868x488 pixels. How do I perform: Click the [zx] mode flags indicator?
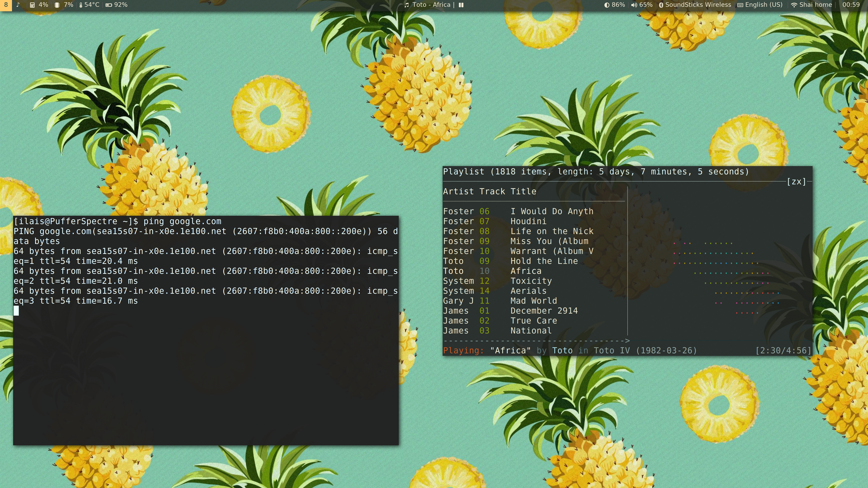(796, 182)
